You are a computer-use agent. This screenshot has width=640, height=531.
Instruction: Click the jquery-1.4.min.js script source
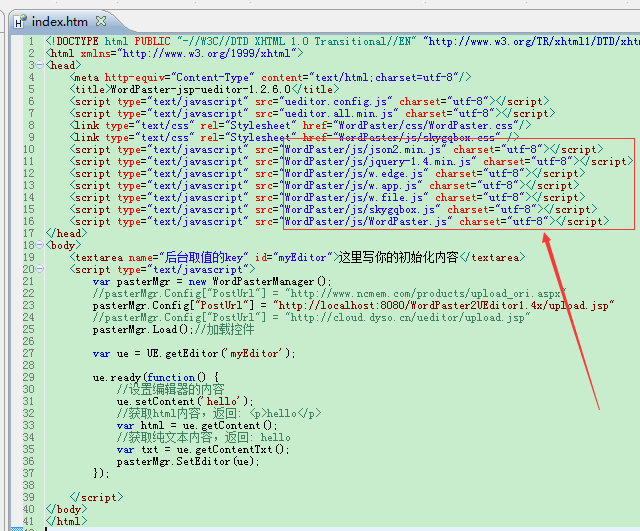pyautogui.click(x=378, y=161)
